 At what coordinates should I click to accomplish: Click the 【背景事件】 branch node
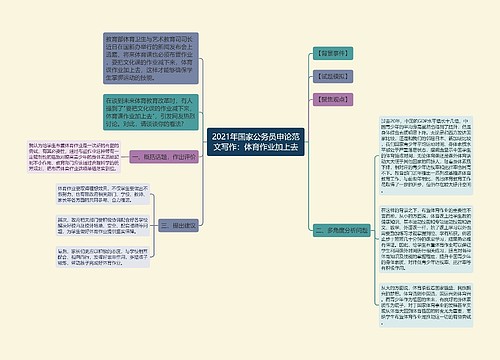click(x=333, y=53)
